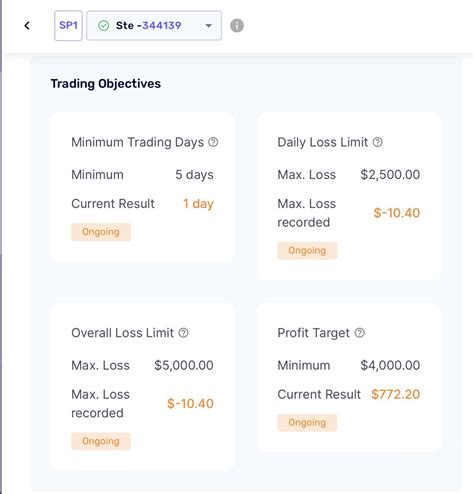Go back using the left chevron arrow
This screenshot has height=494, width=474.
(x=27, y=26)
